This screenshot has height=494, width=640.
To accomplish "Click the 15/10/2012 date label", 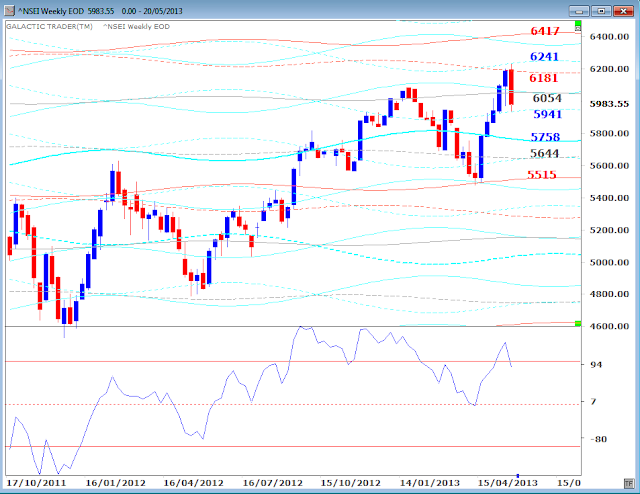I will (351, 483).
